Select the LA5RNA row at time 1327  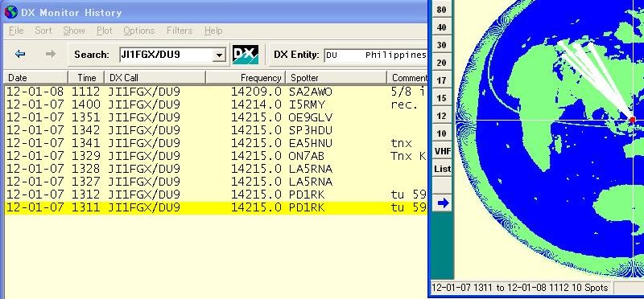pos(216,182)
